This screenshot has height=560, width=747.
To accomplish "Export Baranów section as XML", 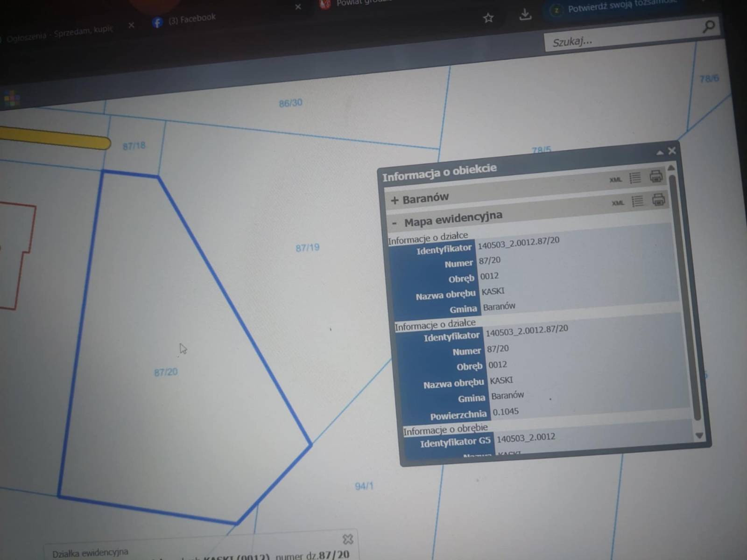I will click(615, 180).
